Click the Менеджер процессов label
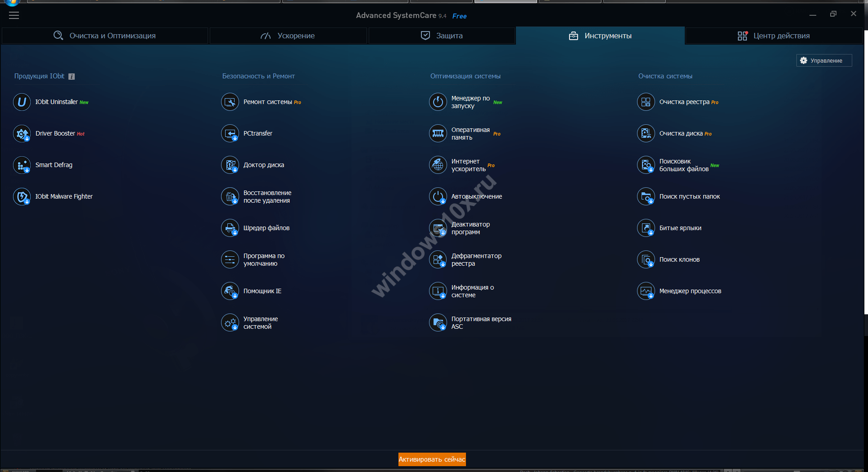Screen dimensions: 868x472 [x=690, y=291]
